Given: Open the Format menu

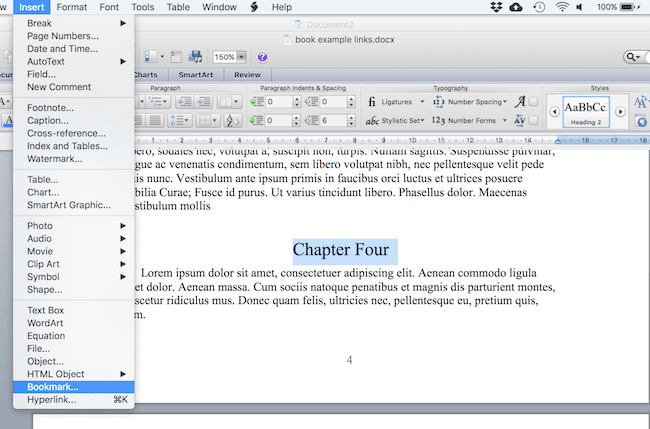Looking at the screenshot, I should pyautogui.click(x=72, y=7).
